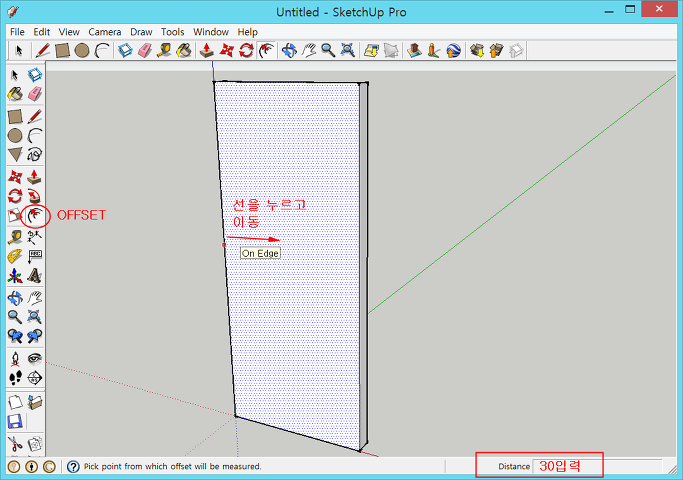The image size is (683, 480).
Task: Activate the Axes tool
Action: click(15, 275)
